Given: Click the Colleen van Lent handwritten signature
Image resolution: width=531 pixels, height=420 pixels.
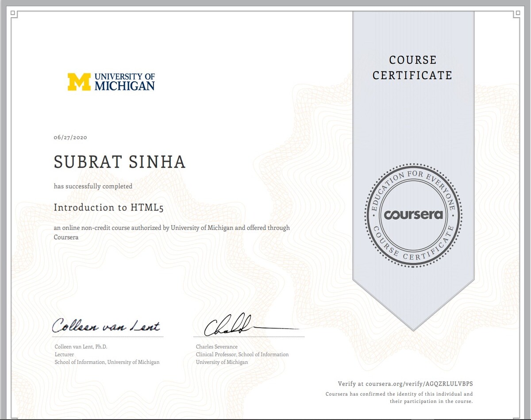Looking at the screenshot, I should 106,326.
